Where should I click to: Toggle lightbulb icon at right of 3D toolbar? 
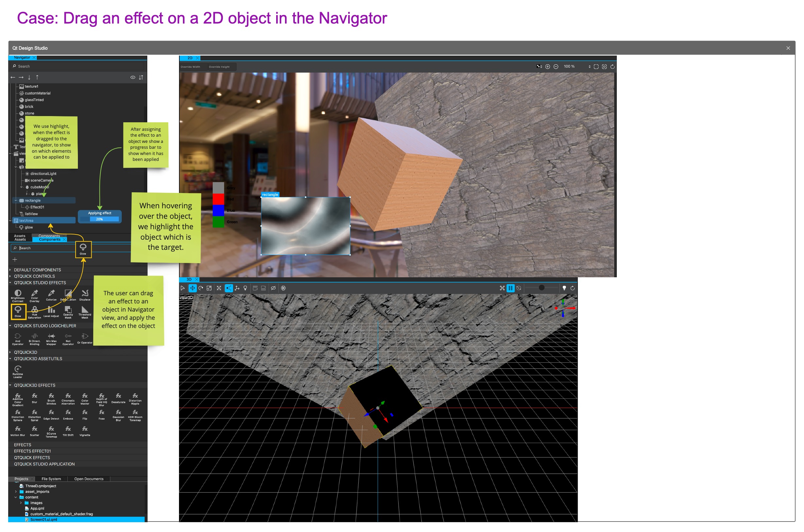564,288
